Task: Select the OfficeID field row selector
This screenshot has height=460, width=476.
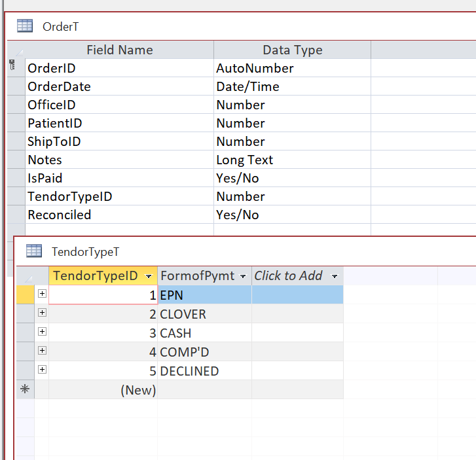Action: (x=16, y=105)
